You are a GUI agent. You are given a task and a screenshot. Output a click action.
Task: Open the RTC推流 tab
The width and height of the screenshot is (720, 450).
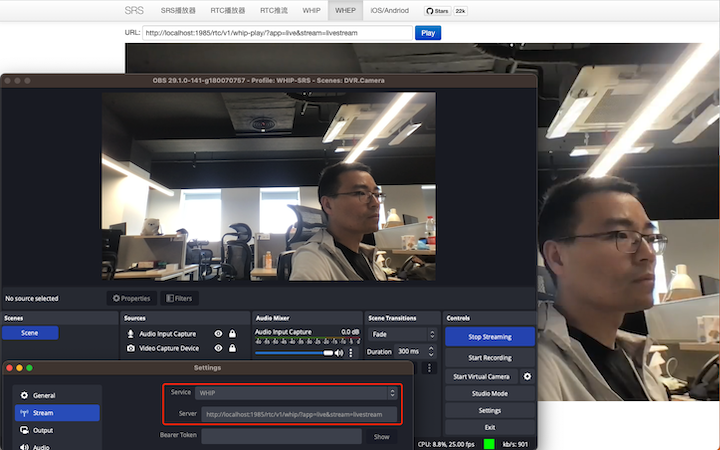point(274,10)
